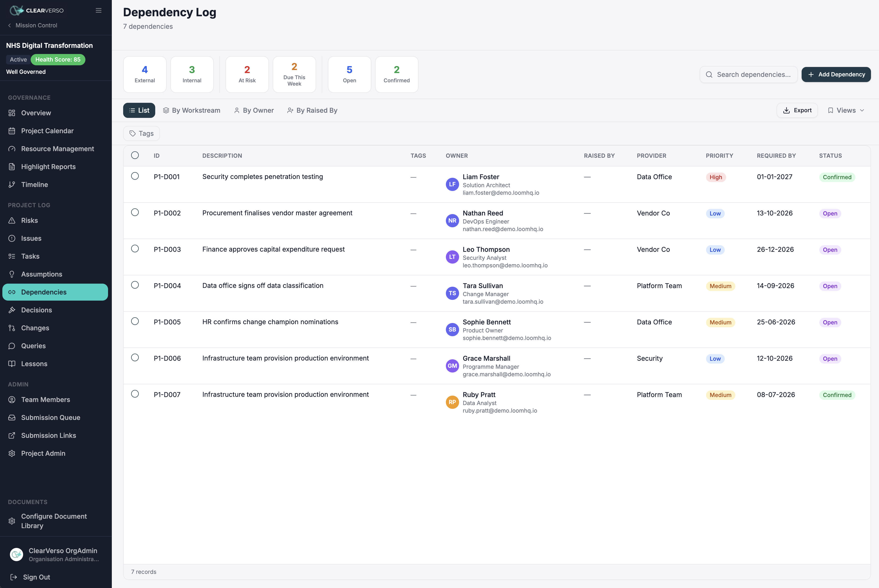Screen dimensions: 879x588
Task: Open Risks from the sidebar
Action: point(55,220)
